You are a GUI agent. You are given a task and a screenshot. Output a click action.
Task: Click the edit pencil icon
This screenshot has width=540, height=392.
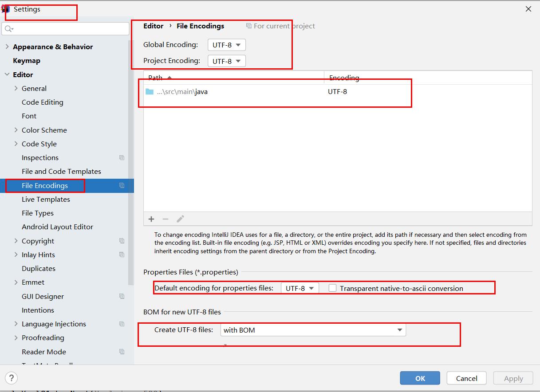(x=180, y=219)
